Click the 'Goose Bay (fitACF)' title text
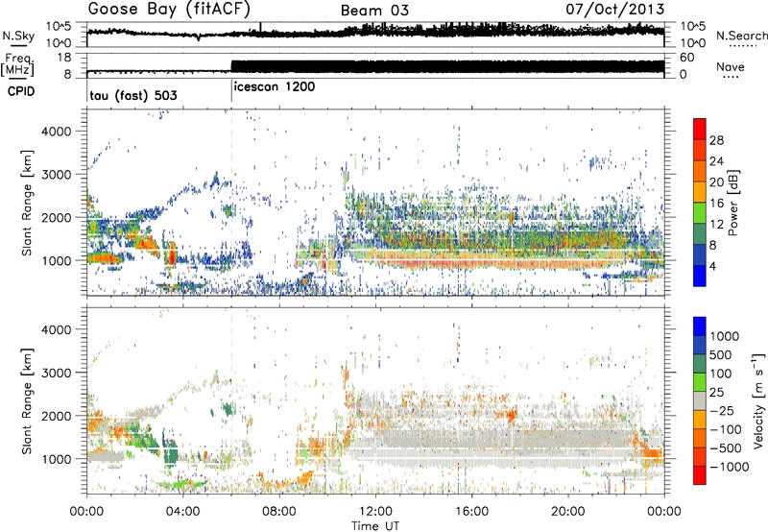768x532 pixels. pos(169,9)
